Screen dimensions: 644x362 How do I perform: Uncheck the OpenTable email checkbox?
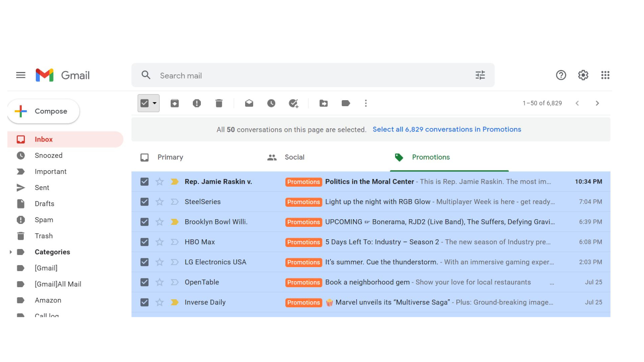click(x=144, y=282)
